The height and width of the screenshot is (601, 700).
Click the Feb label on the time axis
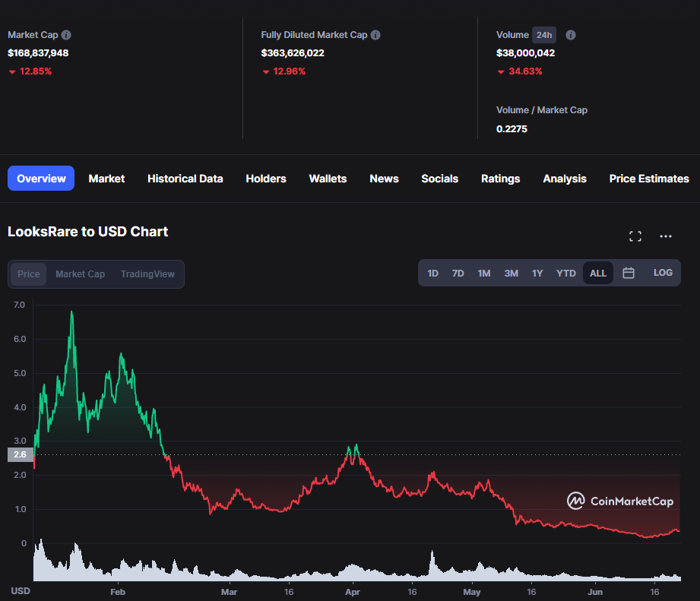(x=118, y=592)
